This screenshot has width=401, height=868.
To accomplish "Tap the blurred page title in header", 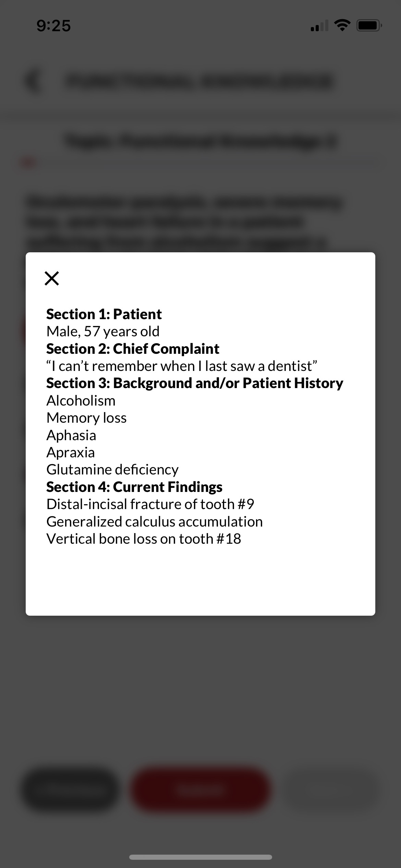I will tap(199, 82).
